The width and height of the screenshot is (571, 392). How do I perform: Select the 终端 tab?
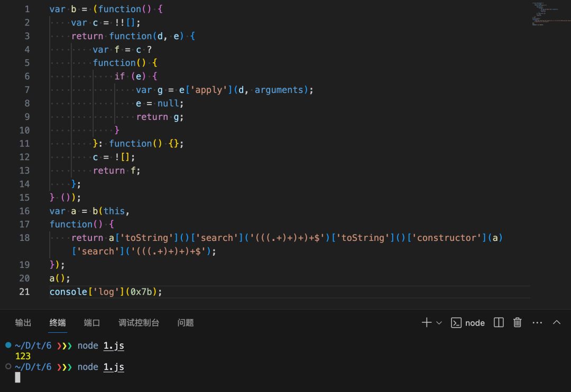tap(58, 323)
